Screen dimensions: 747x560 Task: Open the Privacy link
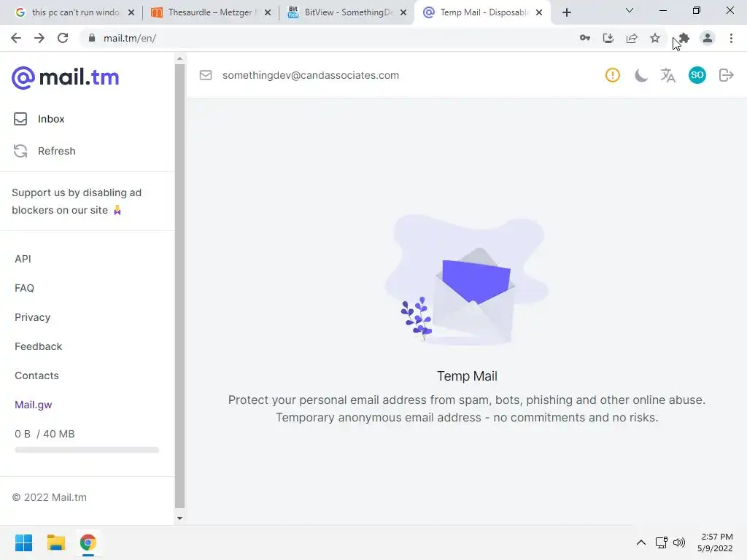click(x=32, y=317)
